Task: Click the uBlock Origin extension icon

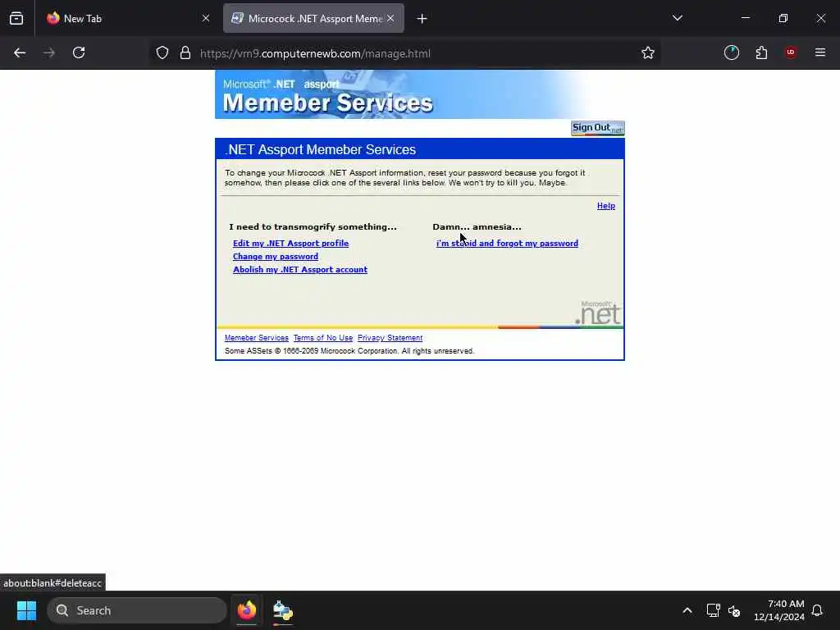Action: [x=791, y=52]
